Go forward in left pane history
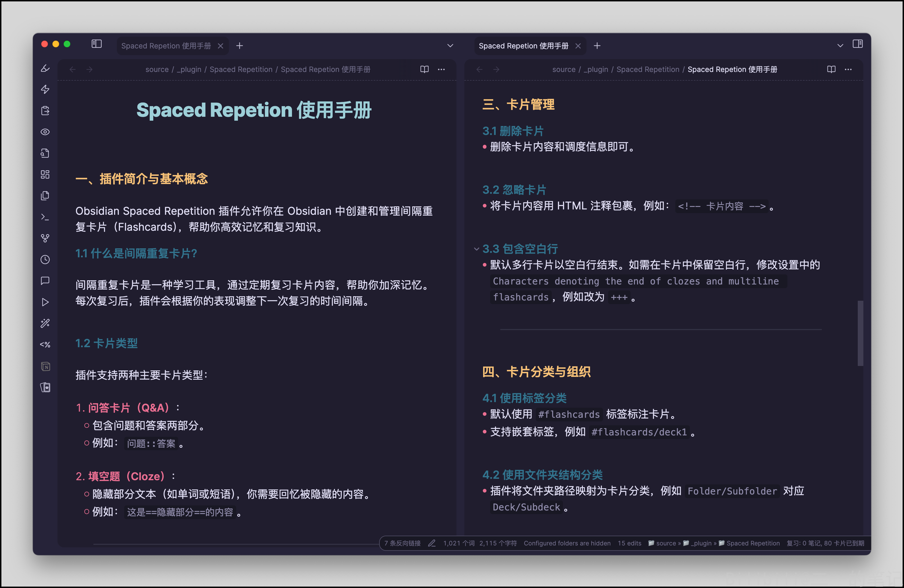Image resolution: width=904 pixels, height=588 pixels. pos(89,69)
